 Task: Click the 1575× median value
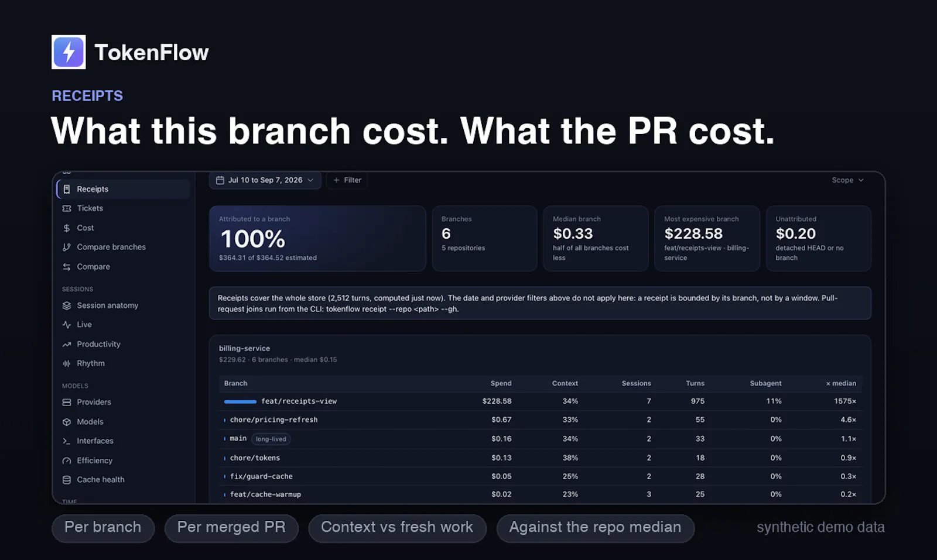pyautogui.click(x=845, y=401)
